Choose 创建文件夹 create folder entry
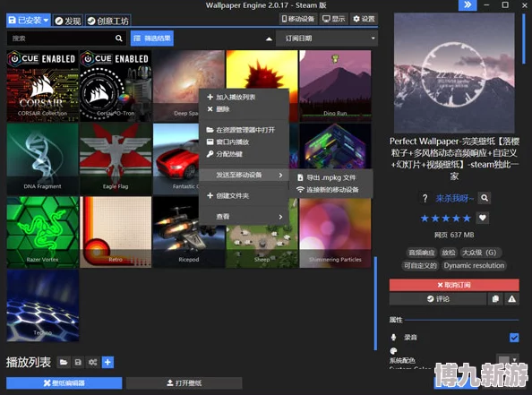Image resolution: width=532 pixels, height=395 pixels. (x=244, y=196)
